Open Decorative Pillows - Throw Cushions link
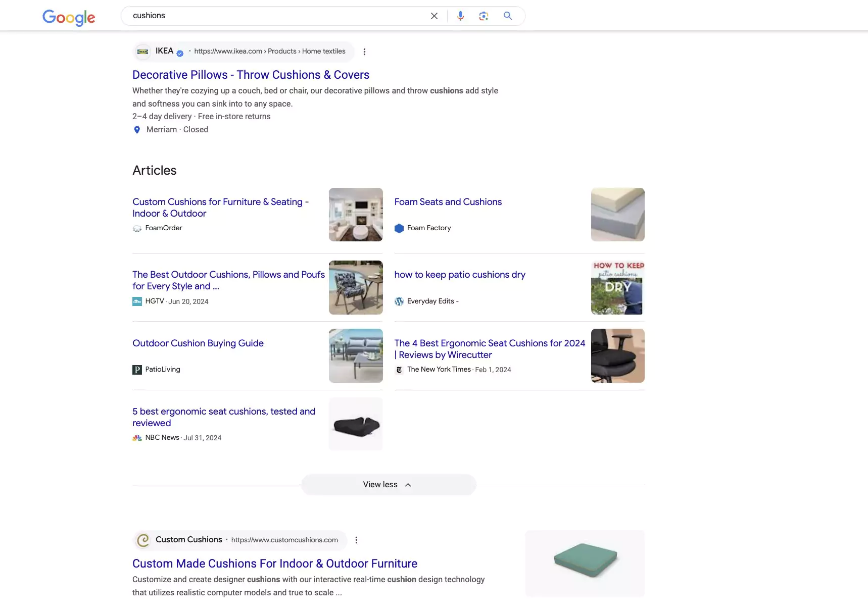Viewport: 868px width, 614px height. point(251,75)
